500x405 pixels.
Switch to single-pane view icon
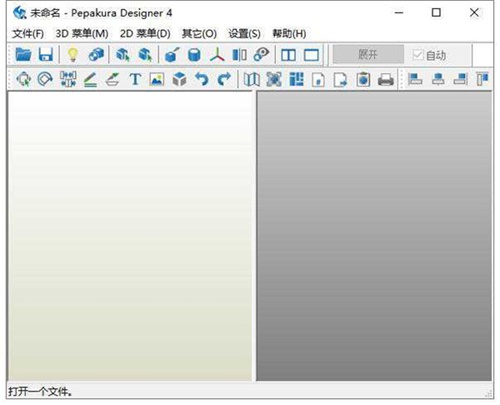click(x=311, y=55)
